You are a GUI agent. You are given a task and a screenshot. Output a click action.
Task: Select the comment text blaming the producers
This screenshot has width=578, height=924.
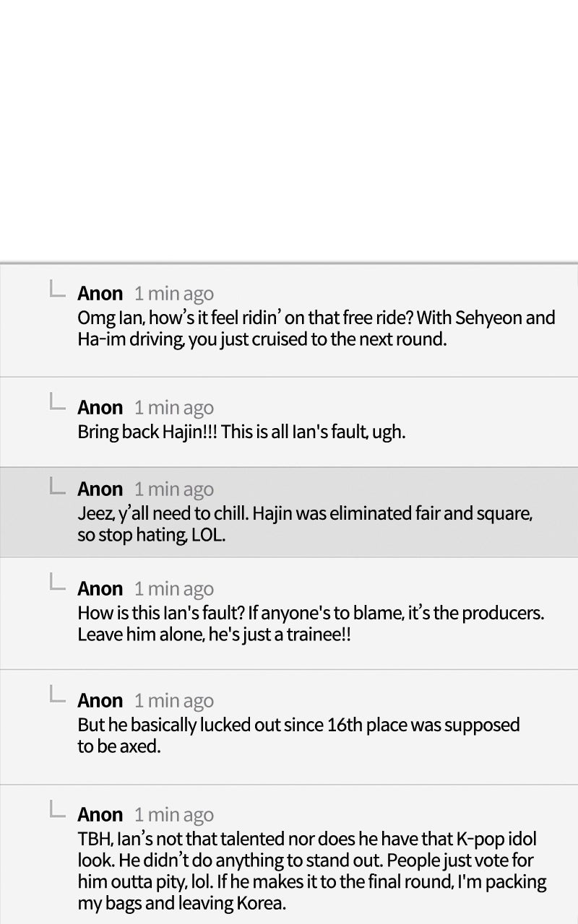[310, 624]
